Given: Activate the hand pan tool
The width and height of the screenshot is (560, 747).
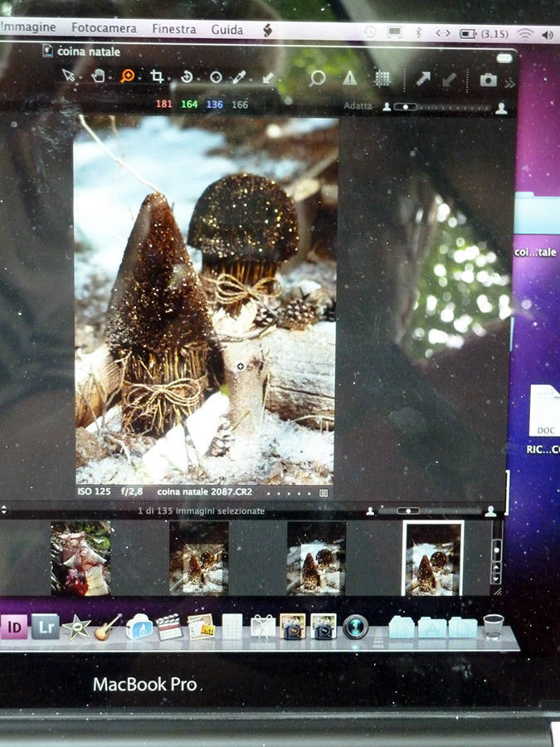Looking at the screenshot, I should coord(98,76).
